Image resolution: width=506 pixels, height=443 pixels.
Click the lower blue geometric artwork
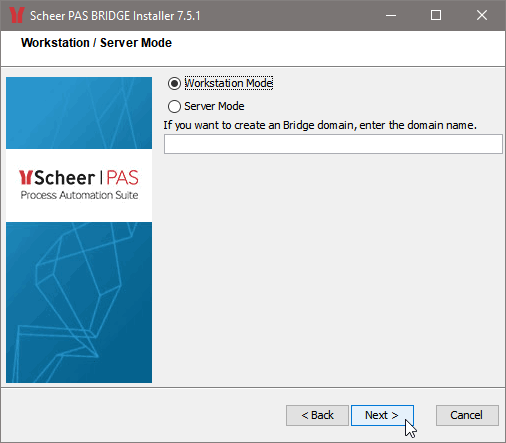(x=79, y=302)
